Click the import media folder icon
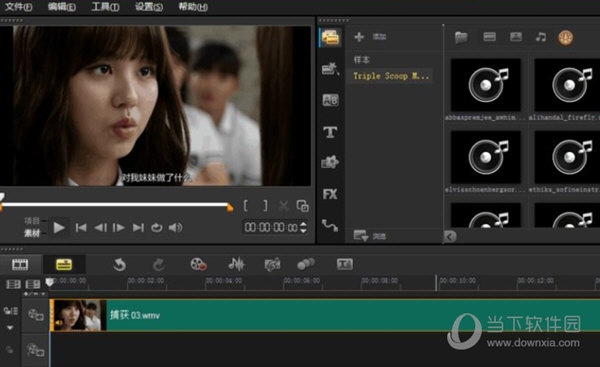This screenshot has width=600, height=367. [461, 38]
